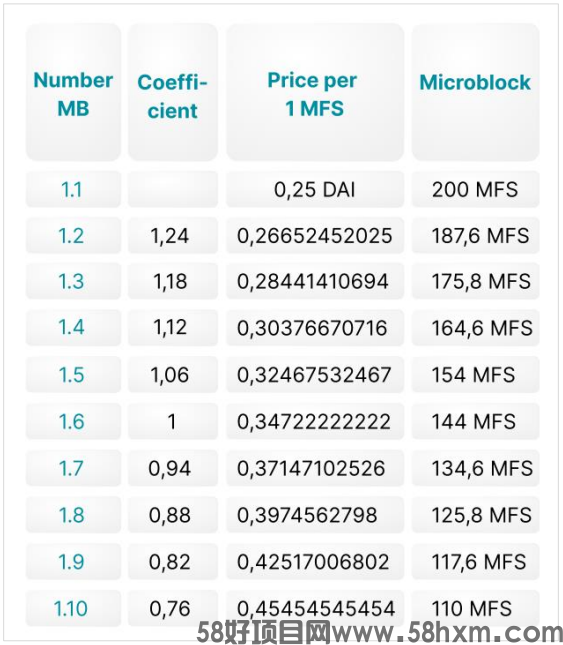The image size is (563, 645).
Task: Click coefficient value 0,76
Action: (173, 608)
